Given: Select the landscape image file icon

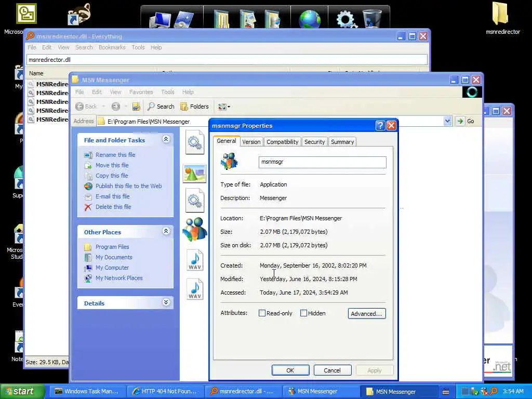Looking at the screenshot, I should (x=195, y=173).
